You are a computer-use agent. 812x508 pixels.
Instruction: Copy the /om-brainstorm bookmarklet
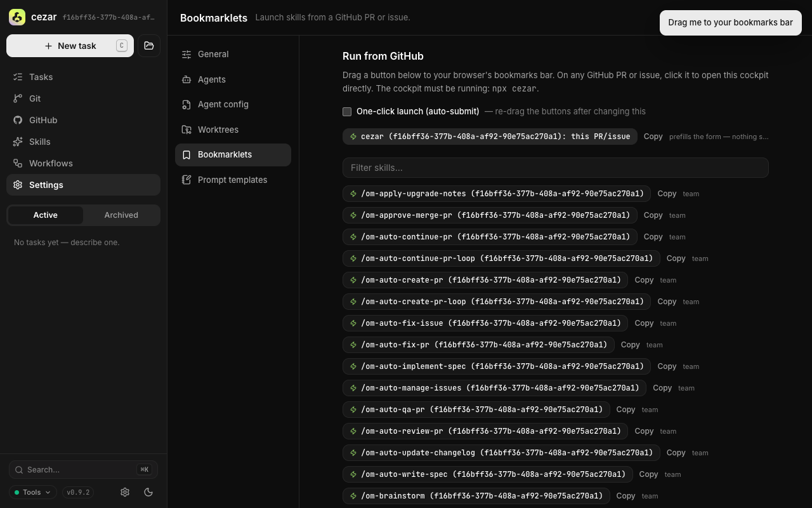[625, 496]
